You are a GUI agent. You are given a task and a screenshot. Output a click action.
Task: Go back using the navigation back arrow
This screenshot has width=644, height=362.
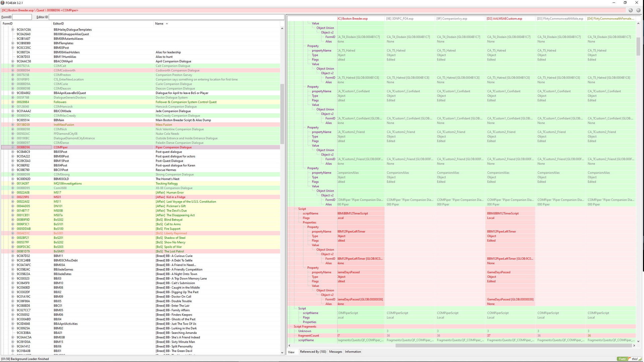tap(631, 10)
